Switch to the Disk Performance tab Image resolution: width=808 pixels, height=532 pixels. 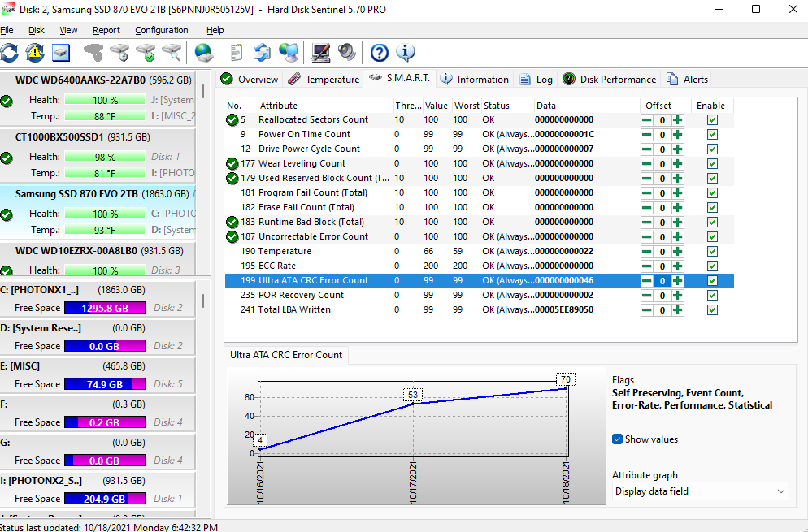coord(609,80)
